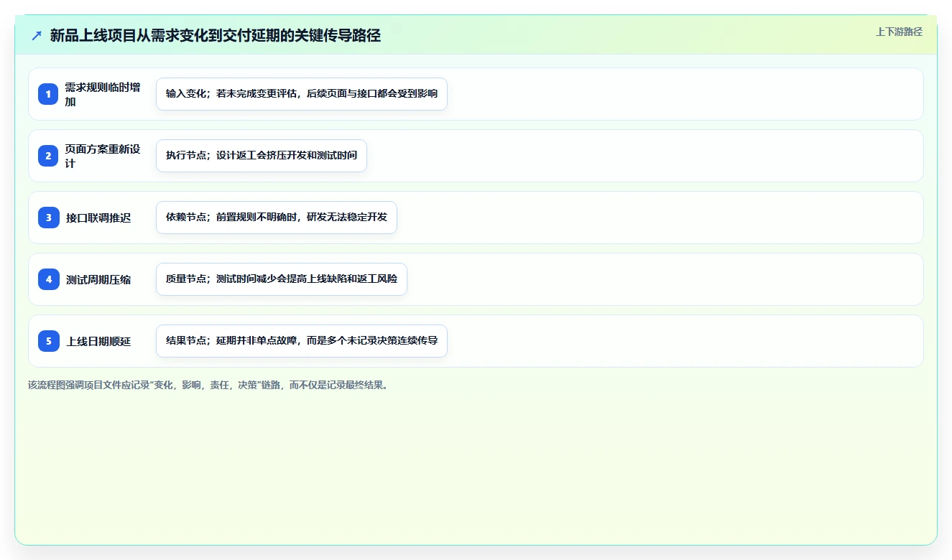Screen dimensions: 952x560
Task: Click the arrow icon beside the title
Action: (37, 35)
